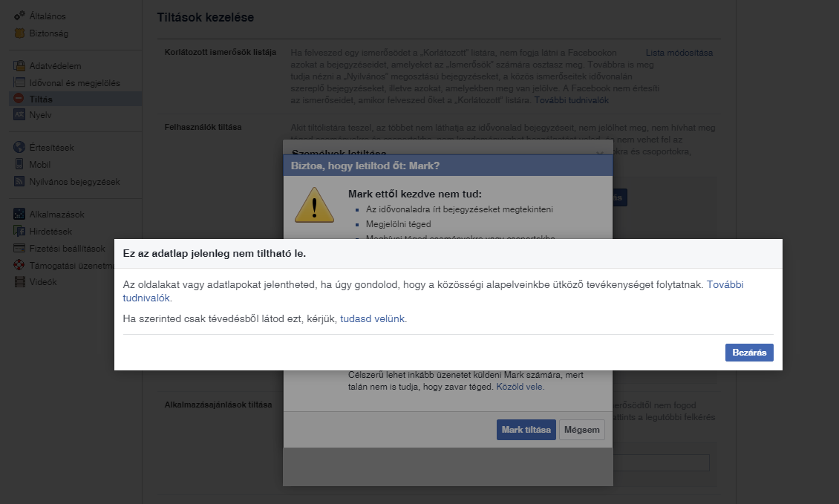Screen dimensions: 839x504
Task: Open Nyelv settings
Action: pyautogui.click(x=40, y=114)
